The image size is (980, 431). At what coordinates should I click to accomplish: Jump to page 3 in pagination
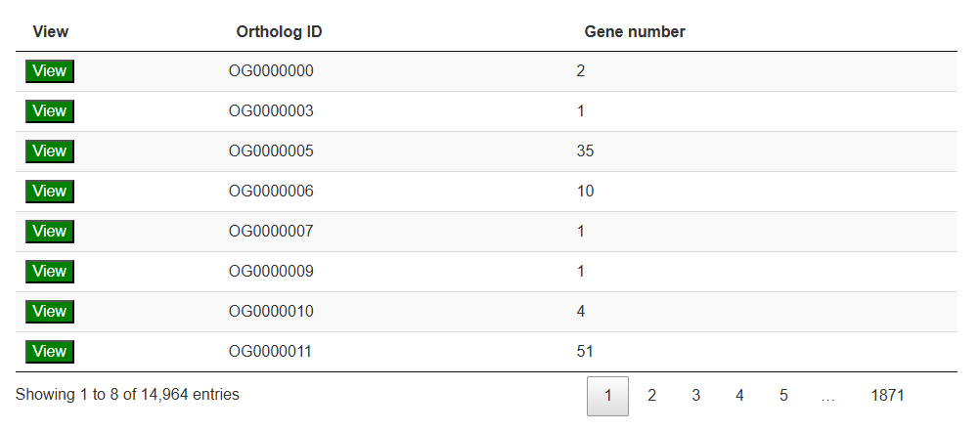coord(695,396)
